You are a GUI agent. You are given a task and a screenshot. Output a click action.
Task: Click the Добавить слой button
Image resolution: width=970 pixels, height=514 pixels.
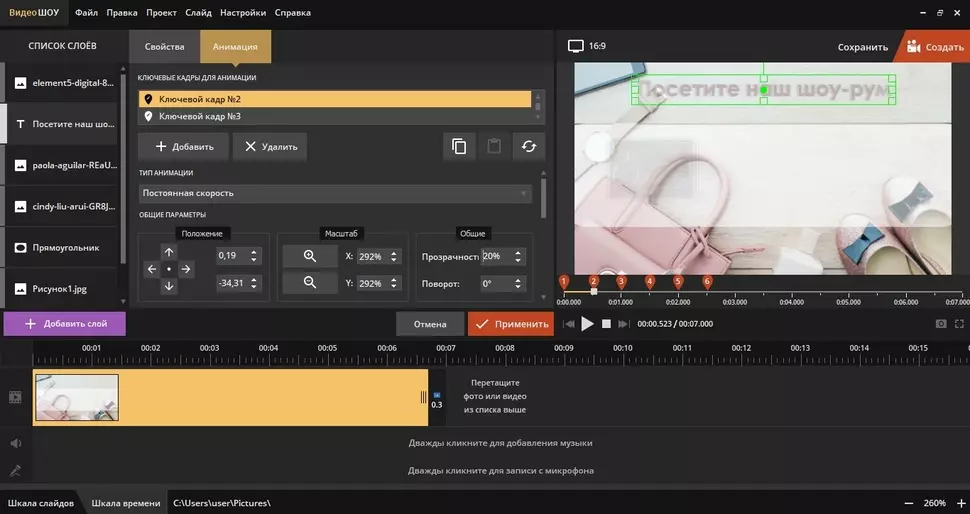pos(64,324)
